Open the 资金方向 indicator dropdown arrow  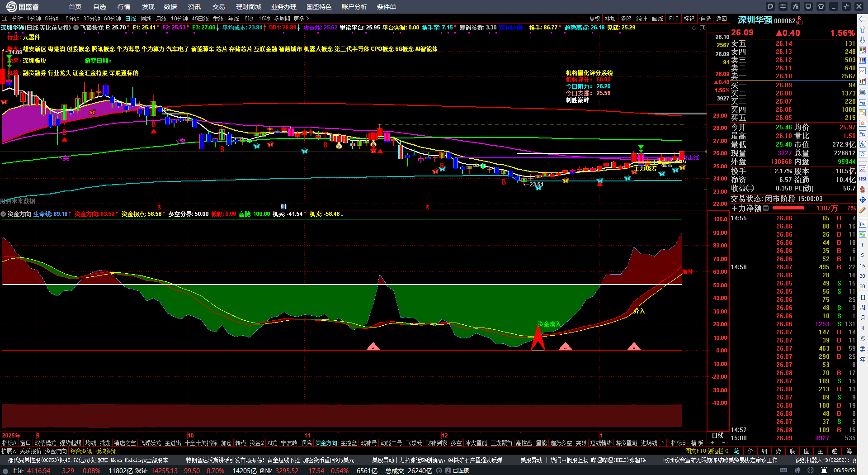pos(3,214)
